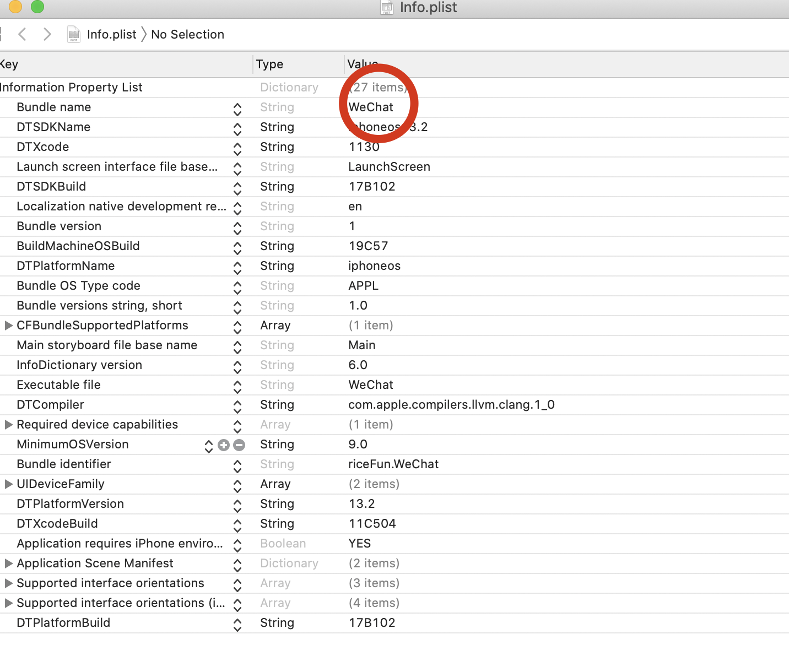Open key stepper for DTPlatformVersion
789x672 pixels.
[237, 506]
